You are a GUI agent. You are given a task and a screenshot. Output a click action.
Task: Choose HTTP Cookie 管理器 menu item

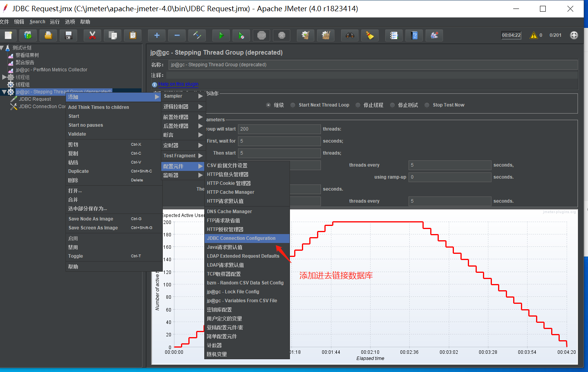(247, 183)
